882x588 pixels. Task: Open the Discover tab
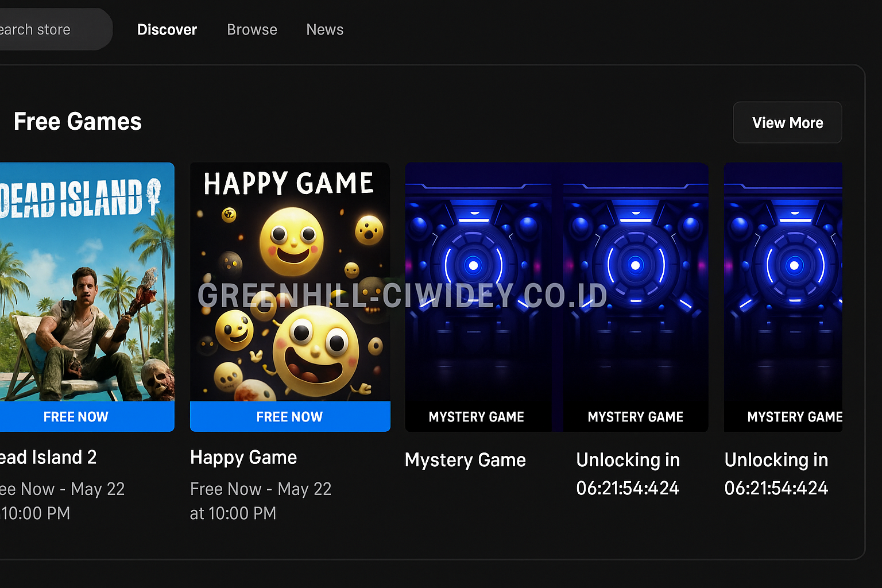pyautogui.click(x=167, y=29)
